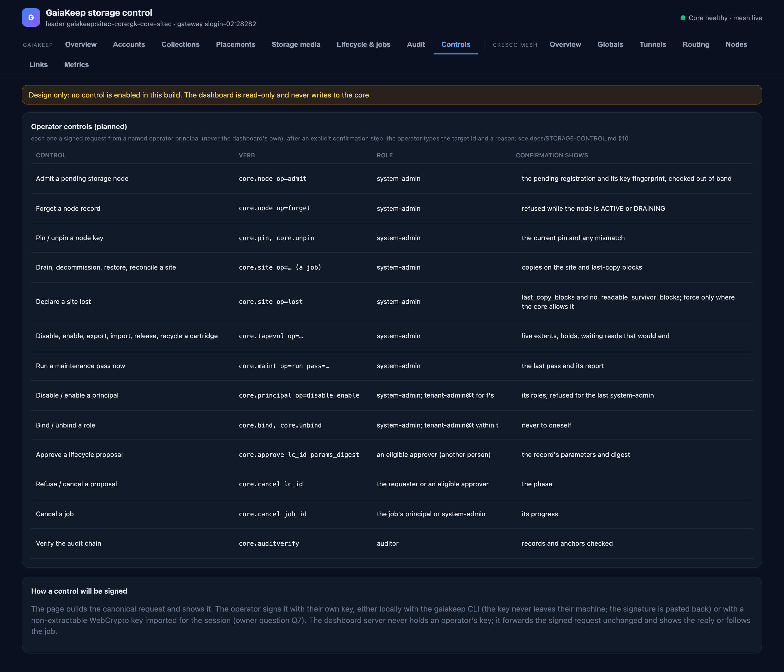Click the core.node op=admit verb
Screen dimensions: 784x672
[272, 179]
